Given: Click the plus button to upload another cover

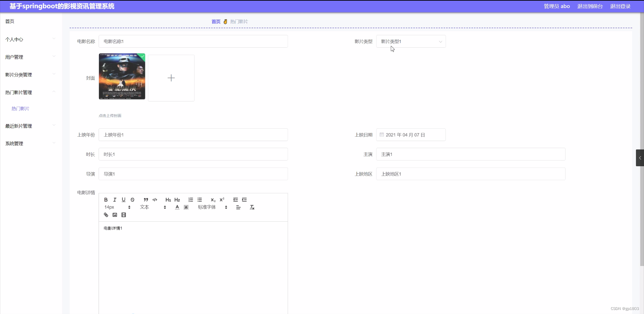Looking at the screenshot, I should point(171,78).
